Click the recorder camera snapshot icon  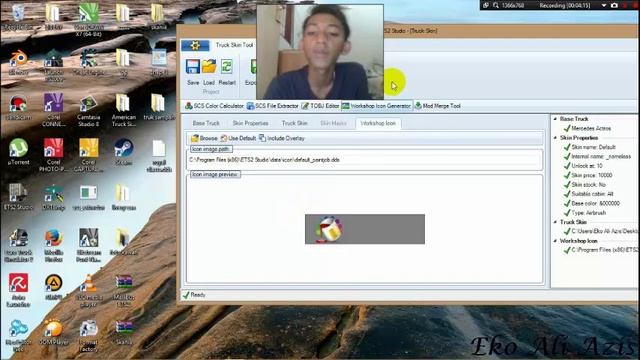point(614,5)
